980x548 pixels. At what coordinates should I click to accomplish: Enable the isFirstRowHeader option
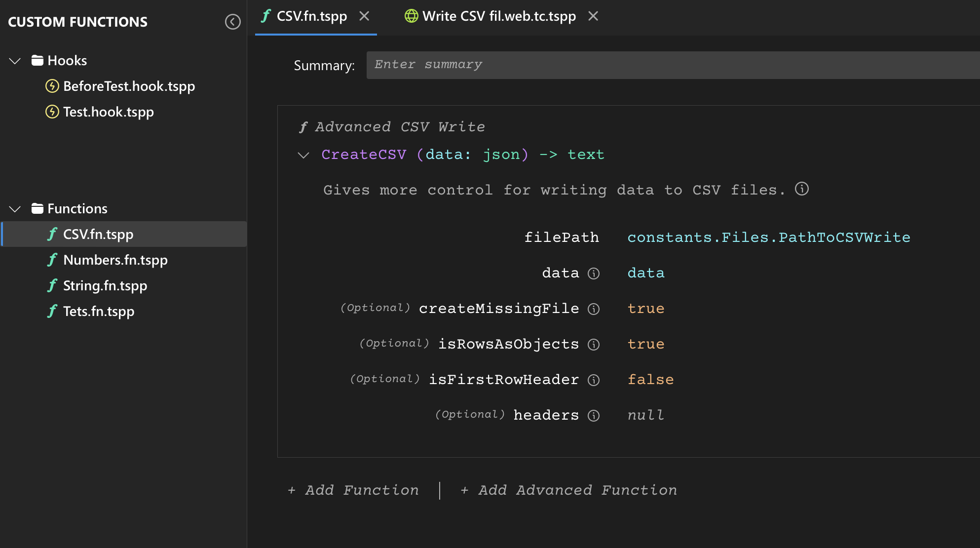point(650,379)
